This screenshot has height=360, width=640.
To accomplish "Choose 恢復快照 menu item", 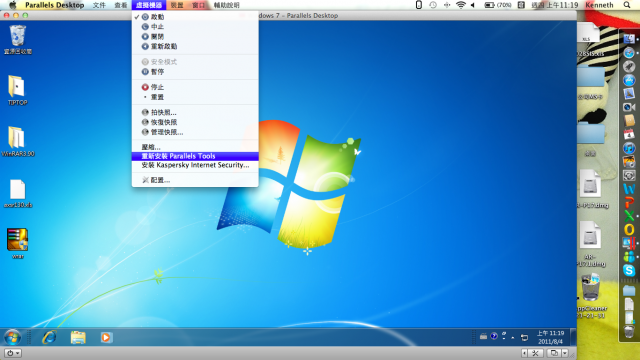I will pyautogui.click(x=195, y=122).
